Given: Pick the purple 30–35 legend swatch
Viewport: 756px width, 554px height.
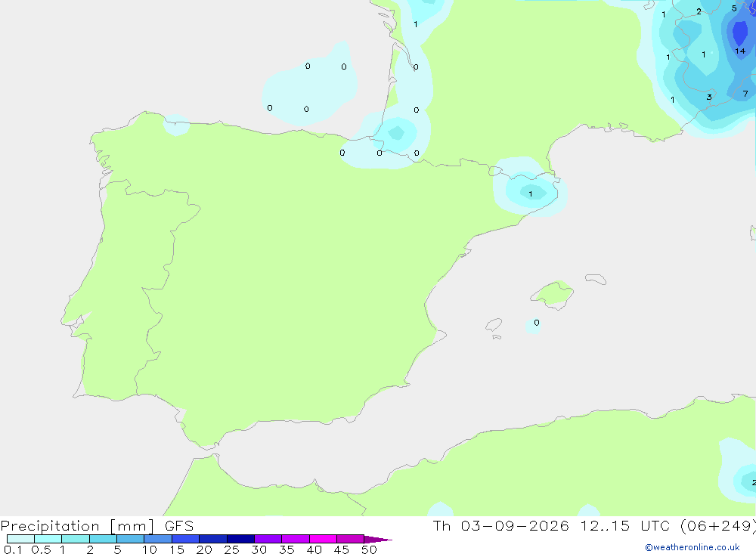Looking at the screenshot, I should click(x=268, y=539).
